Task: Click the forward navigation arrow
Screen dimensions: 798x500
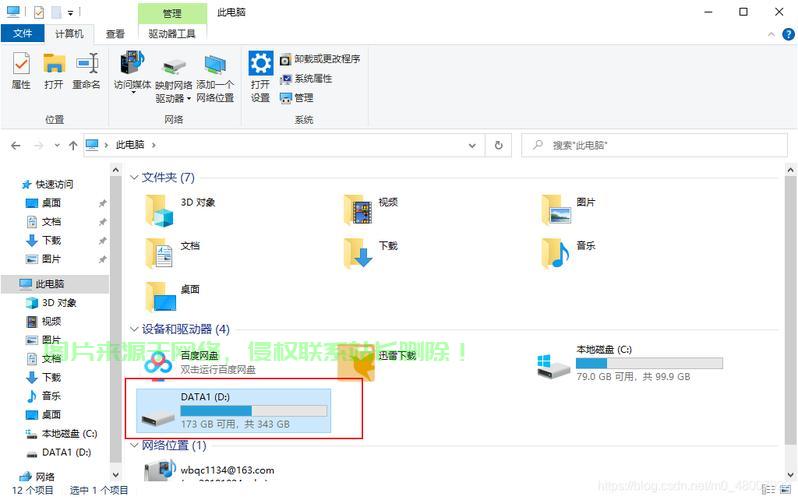Action: tap(38, 146)
